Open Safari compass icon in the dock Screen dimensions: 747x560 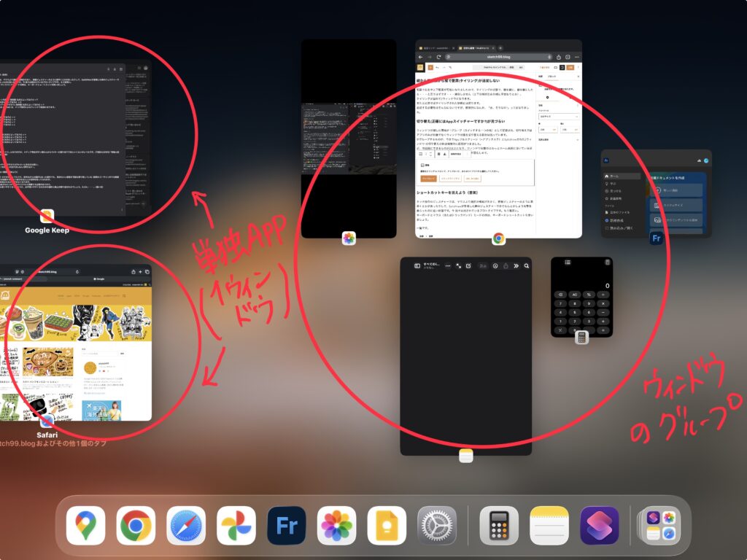186,526
